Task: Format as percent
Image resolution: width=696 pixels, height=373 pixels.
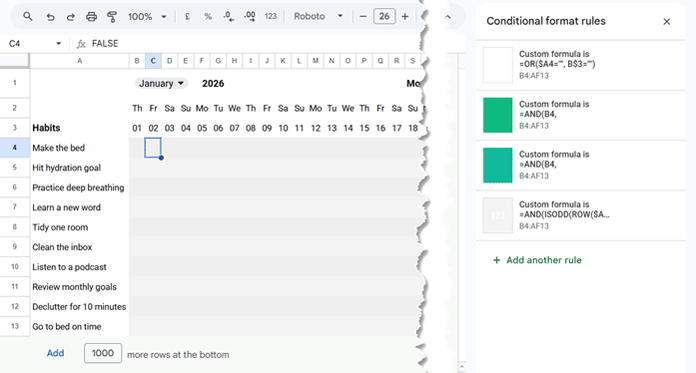Action: tap(208, 16)
